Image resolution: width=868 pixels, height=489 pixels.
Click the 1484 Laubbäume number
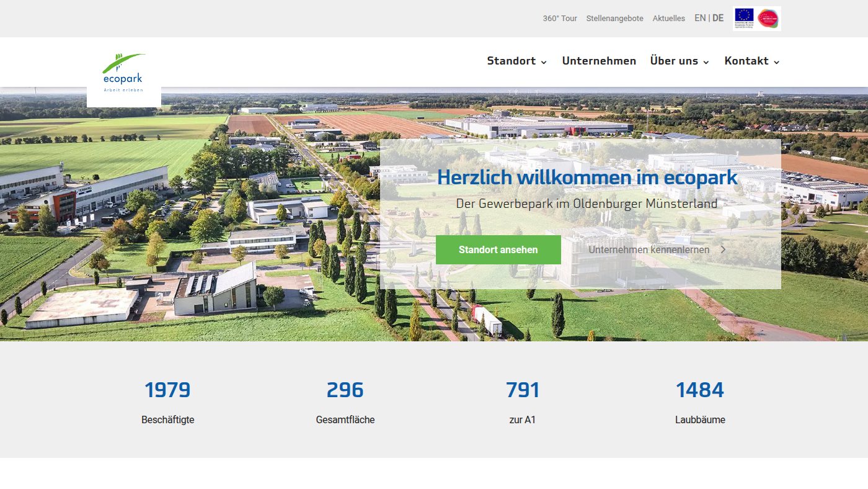(x=700, y=390)
